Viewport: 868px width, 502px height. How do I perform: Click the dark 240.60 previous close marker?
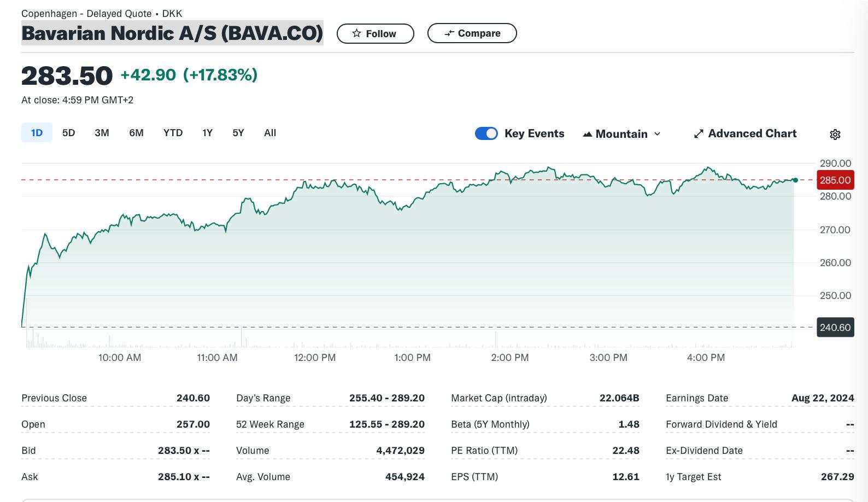coord(835,328)
